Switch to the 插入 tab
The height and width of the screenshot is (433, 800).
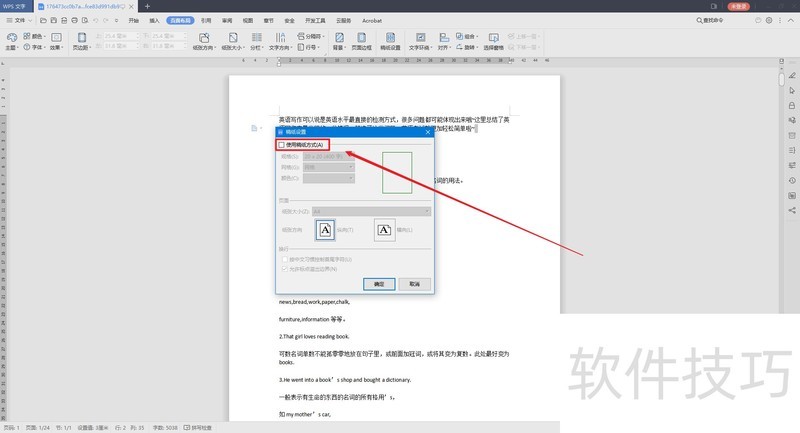[x=154, y=20]
